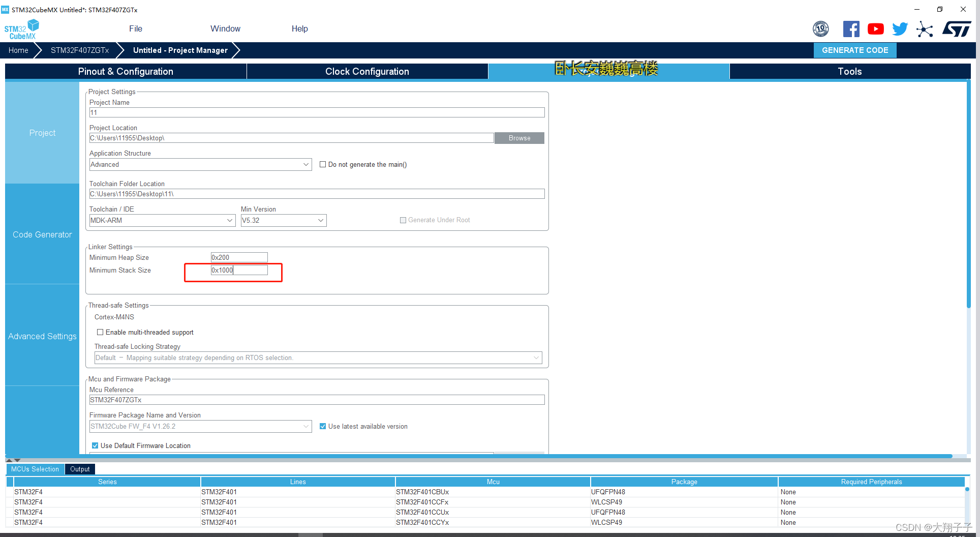Enable multi-threaded support checkbox
The width and height of the screenshot is (980, 537).
tap(100, 332)
